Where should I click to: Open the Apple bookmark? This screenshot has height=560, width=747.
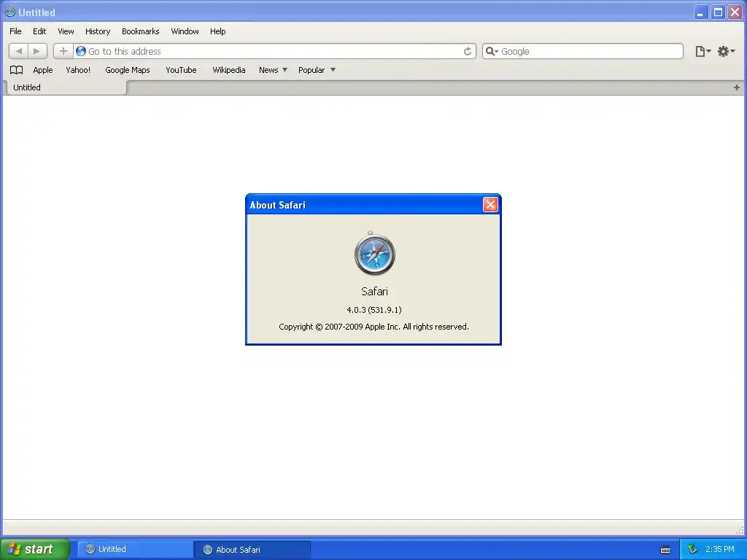(x=43, y=70)
